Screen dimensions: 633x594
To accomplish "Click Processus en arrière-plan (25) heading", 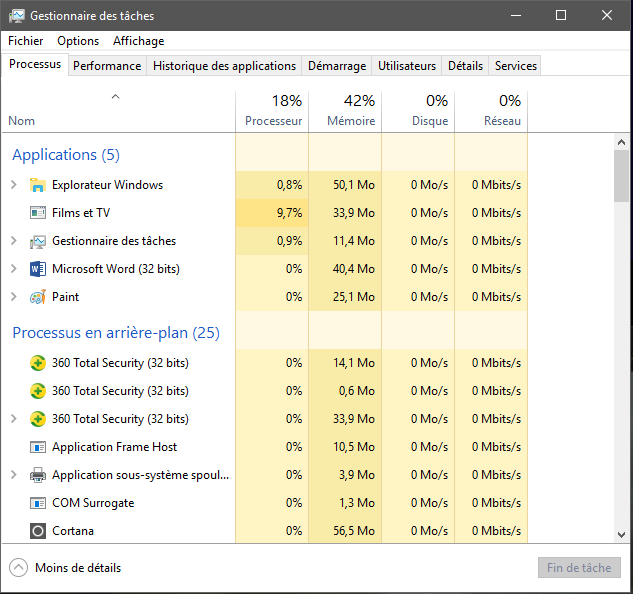I will click(116, 333).
